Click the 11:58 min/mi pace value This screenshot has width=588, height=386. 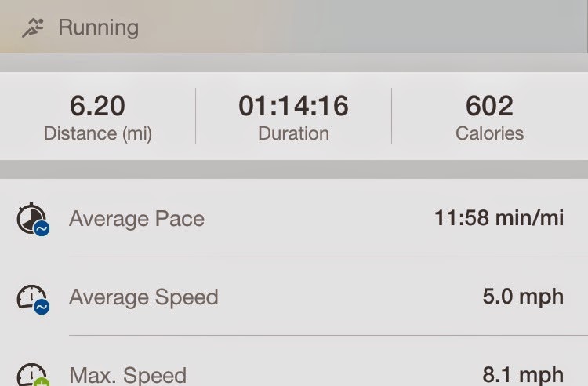pyautogui.click(x=499, y=217)
